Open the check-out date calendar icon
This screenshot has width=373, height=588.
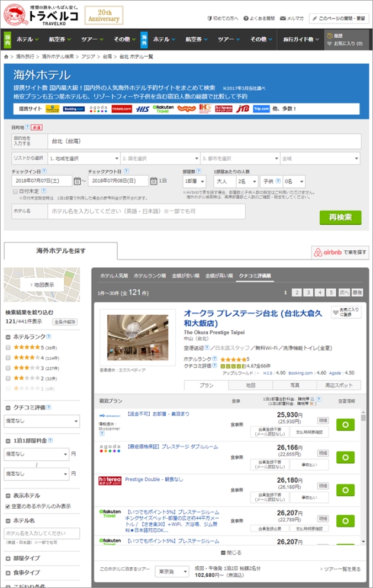pyautogui.click(x=154, y=181)
